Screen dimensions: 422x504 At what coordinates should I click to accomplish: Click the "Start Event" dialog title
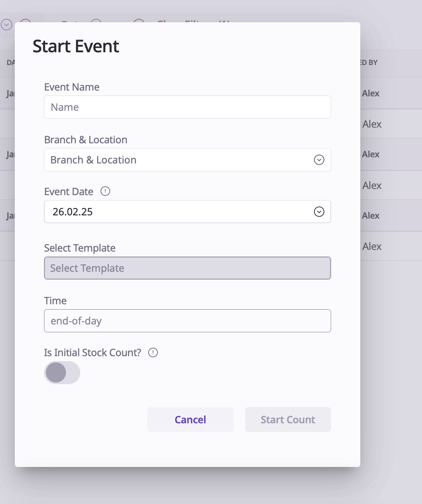coord(76,46)
